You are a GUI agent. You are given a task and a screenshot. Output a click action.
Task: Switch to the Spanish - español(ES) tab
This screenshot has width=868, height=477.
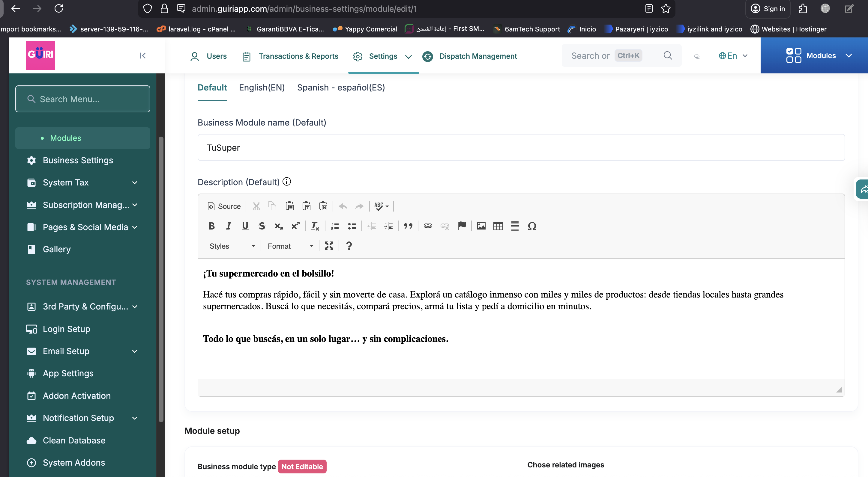341,87
